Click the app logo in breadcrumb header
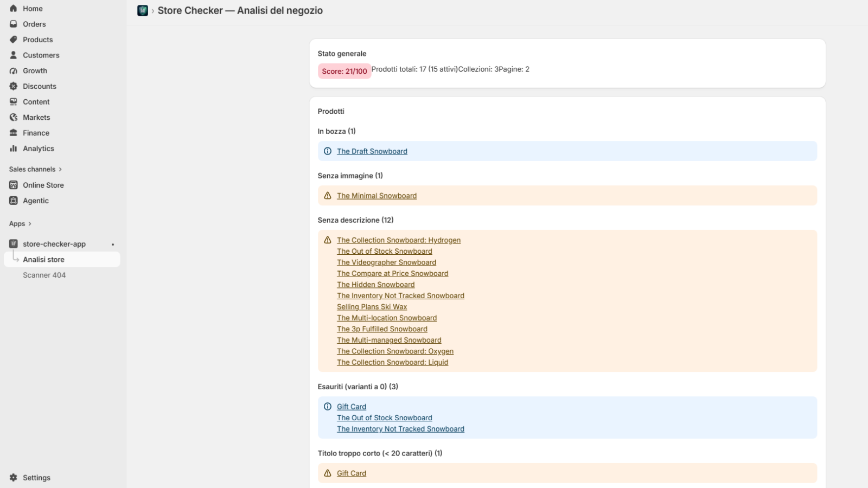 click(x=143, y=10)
